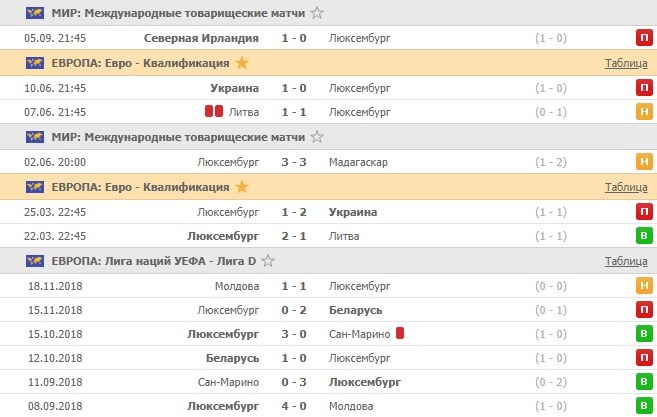
Task: Open the Nations League D table link
Action: 626,261
